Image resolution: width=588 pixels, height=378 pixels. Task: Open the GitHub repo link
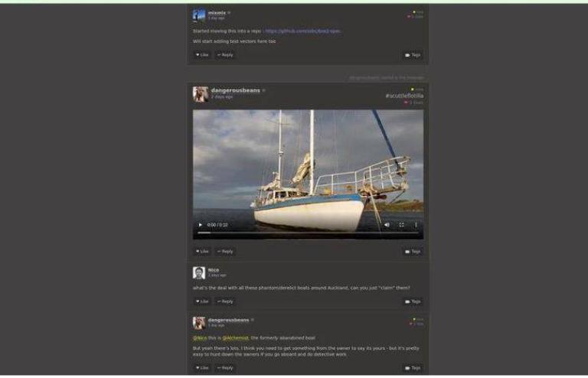click(302, 31)
